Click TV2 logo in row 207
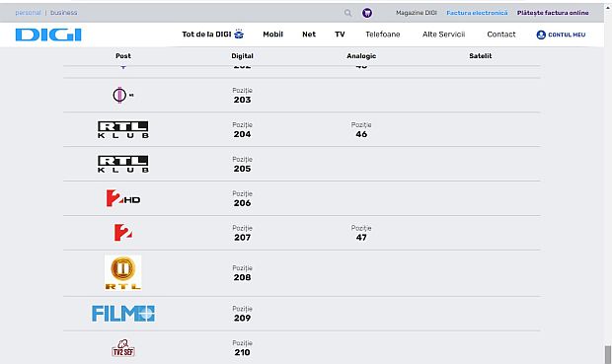This screenshot has height=364, width=612. (123, 233)
